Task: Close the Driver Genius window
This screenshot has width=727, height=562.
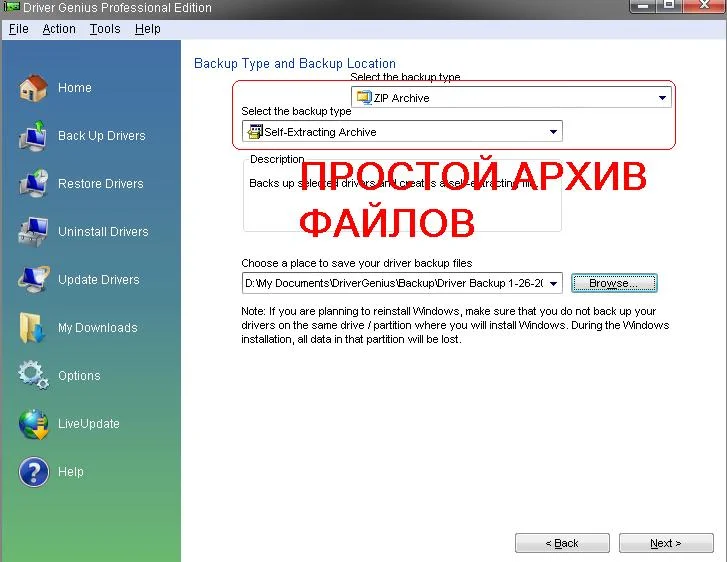Action: [704, 6]
